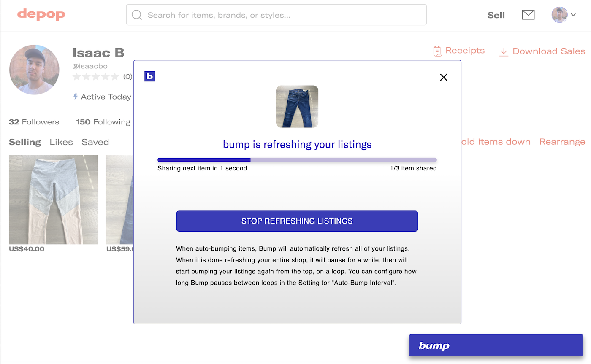This screenshot has width=591, height=364.
Task: Open the Saved tab
Action: (95, 142)
